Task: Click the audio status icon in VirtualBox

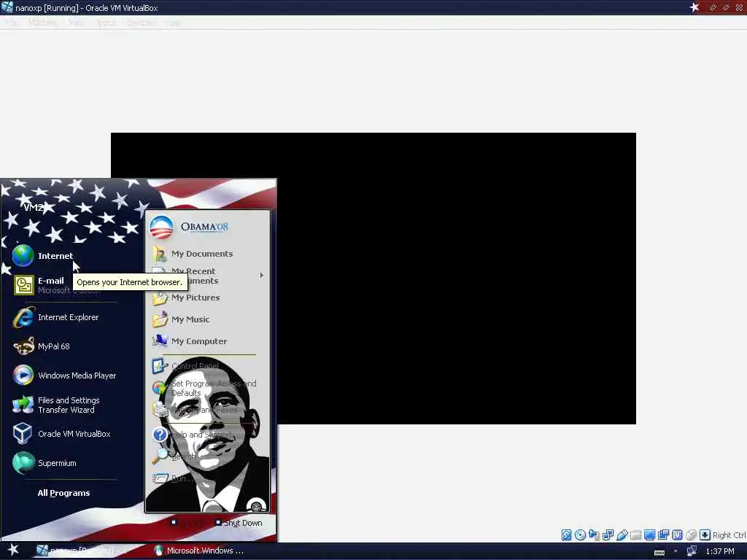Action: 594,534
